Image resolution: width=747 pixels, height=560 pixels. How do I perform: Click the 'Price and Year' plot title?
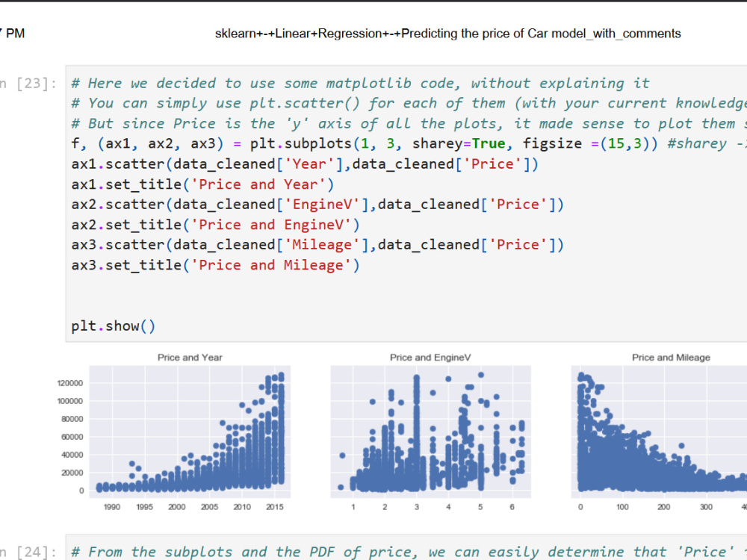click(x=190, y=358)
